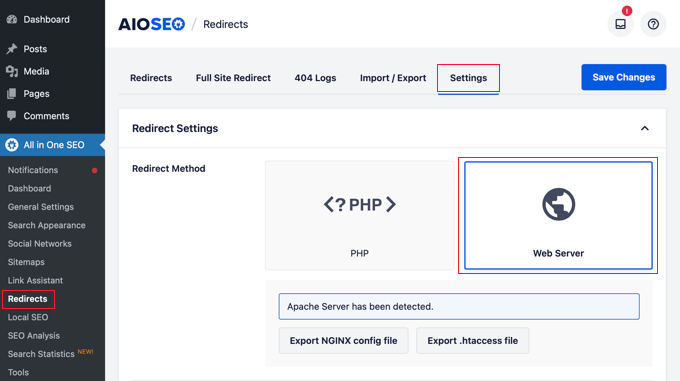Open SEO Analysis

tap(34, 335)
